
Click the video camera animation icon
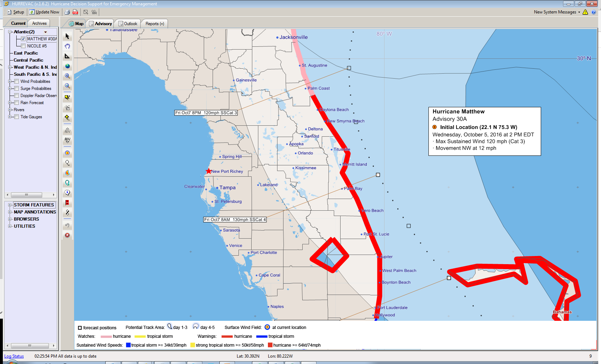[94, 12]
